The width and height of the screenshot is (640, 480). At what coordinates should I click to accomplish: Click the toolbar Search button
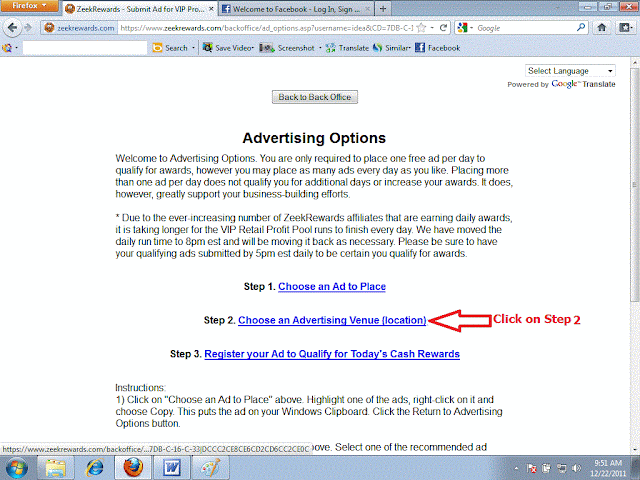[x=170, y=48]
